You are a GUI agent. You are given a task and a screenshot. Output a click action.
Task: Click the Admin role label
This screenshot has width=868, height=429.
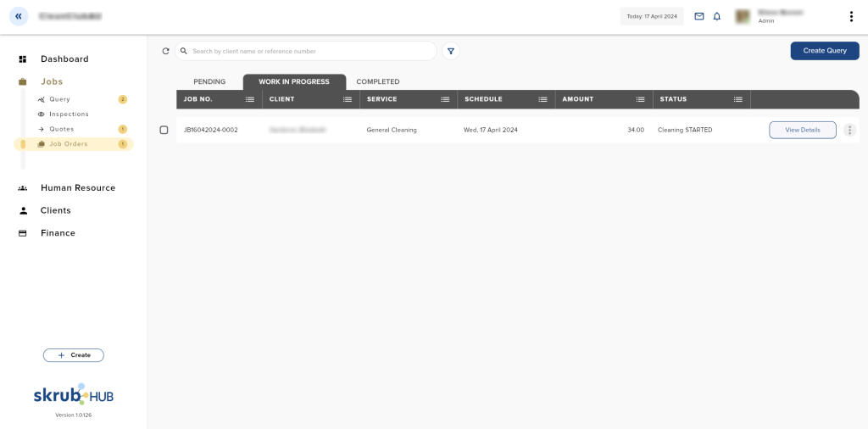766,21
